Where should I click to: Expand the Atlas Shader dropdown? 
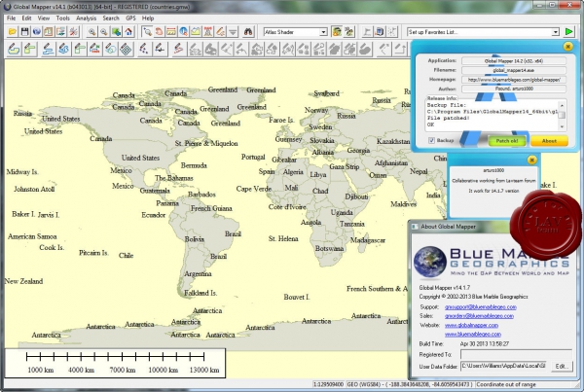(324, 32)
